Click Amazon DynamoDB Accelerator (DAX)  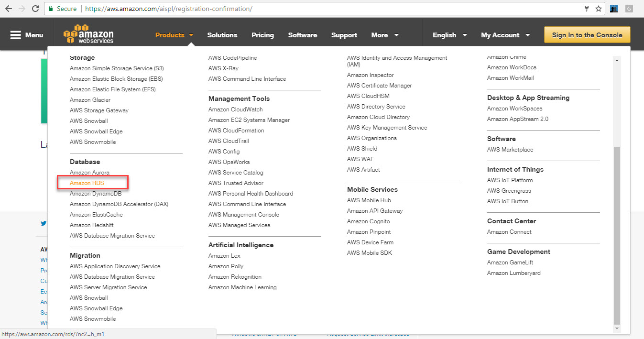[x=119, y=204]
